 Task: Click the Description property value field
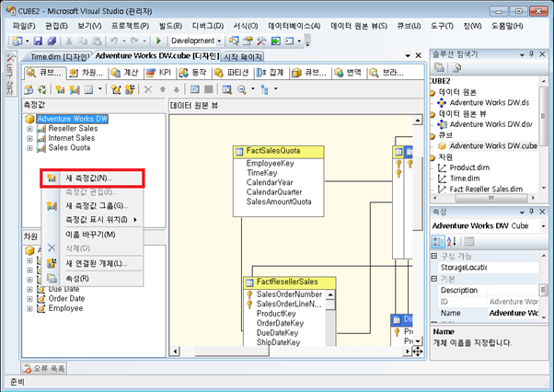(513, 290)
